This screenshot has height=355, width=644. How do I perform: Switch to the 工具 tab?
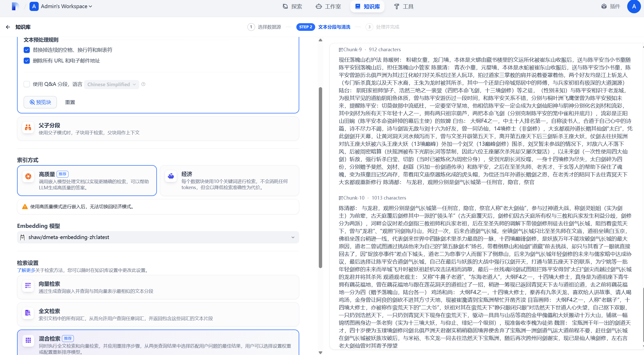(404, 6)
